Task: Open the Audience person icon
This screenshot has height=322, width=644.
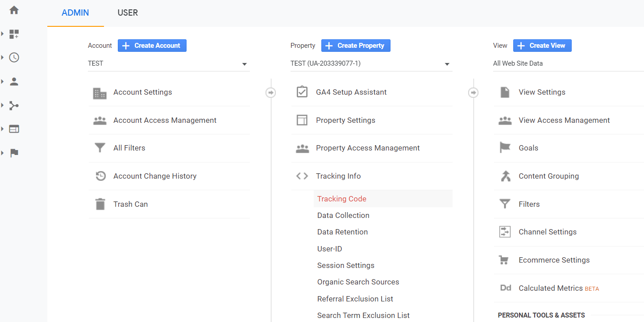Action: [x=14, y=81]
